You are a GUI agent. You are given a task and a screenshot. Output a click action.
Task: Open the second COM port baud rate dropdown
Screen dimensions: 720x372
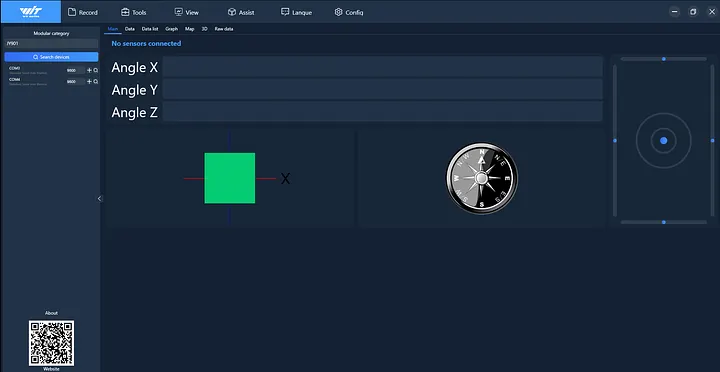(x=75, y=81)
